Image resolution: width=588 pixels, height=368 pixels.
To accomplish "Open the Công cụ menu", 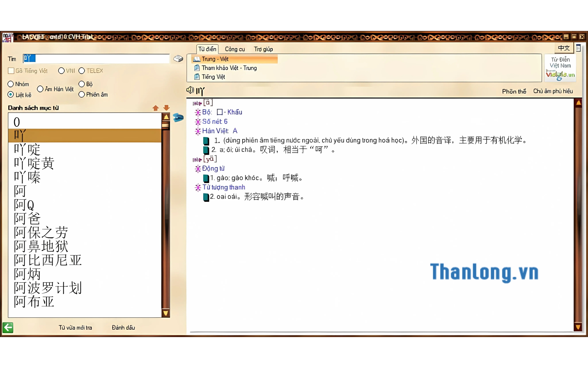I will [x=234, y=49].
